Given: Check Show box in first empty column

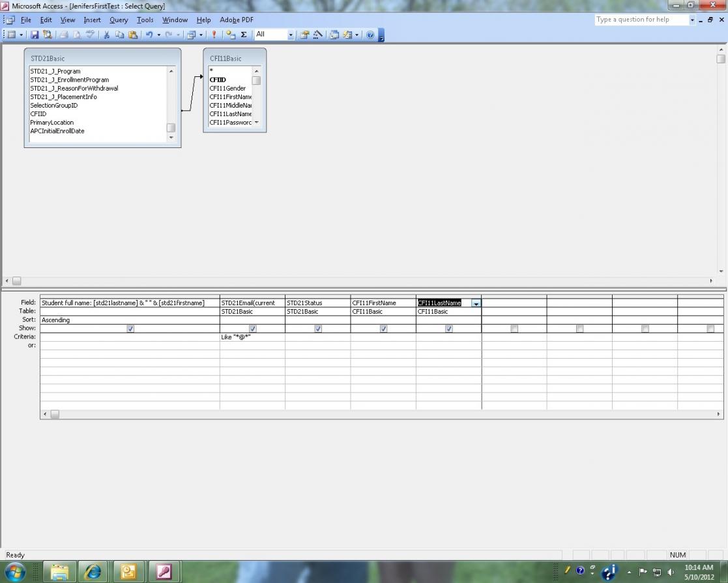Looking at the screenshot, I should point(514,329).
